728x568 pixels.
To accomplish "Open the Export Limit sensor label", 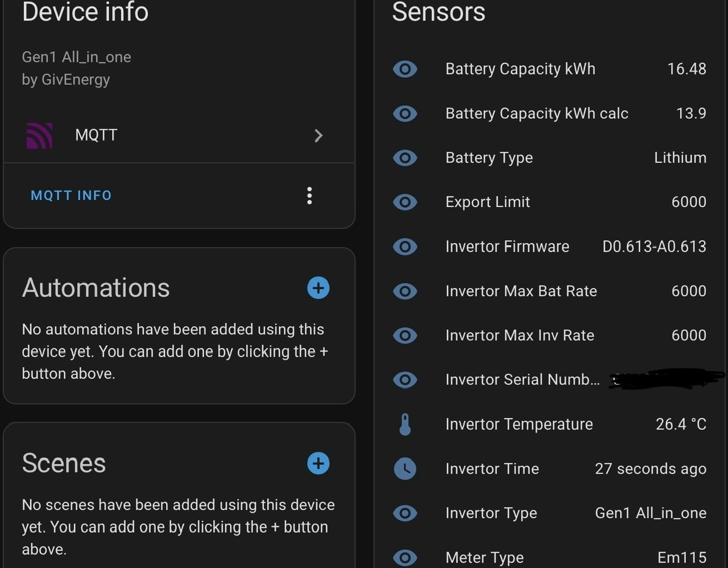I will [x=487, y=202].
